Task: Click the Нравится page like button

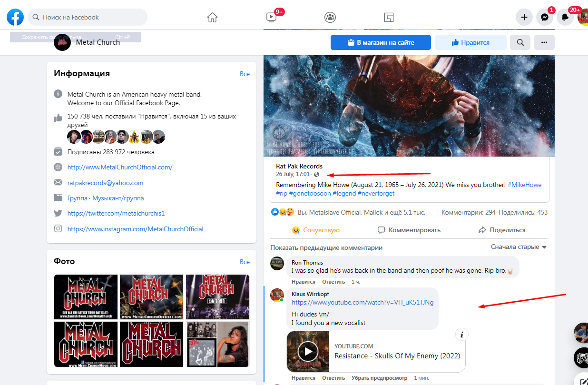Action: click(470, 42)
